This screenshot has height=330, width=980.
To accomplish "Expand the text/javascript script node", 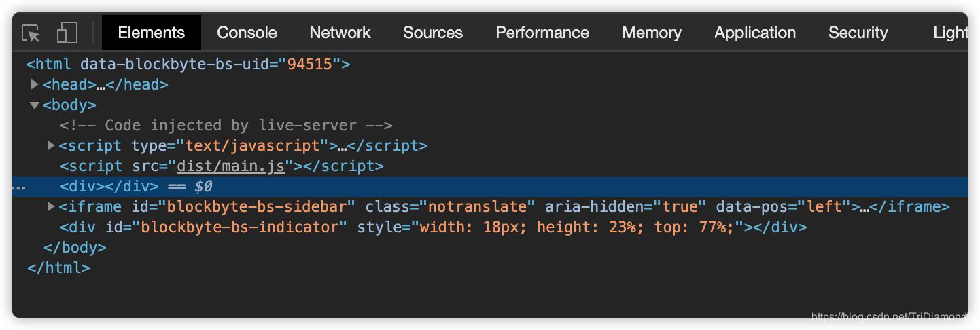I will 51,146.
